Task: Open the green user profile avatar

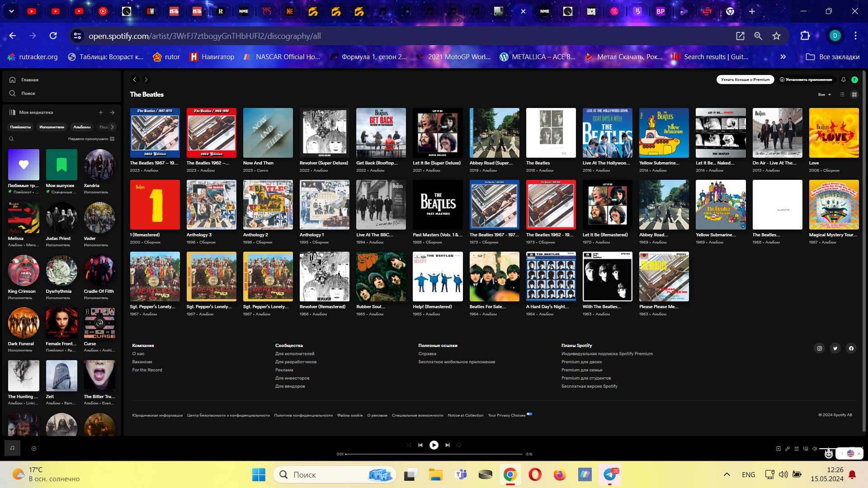Action: coord(854,80)
